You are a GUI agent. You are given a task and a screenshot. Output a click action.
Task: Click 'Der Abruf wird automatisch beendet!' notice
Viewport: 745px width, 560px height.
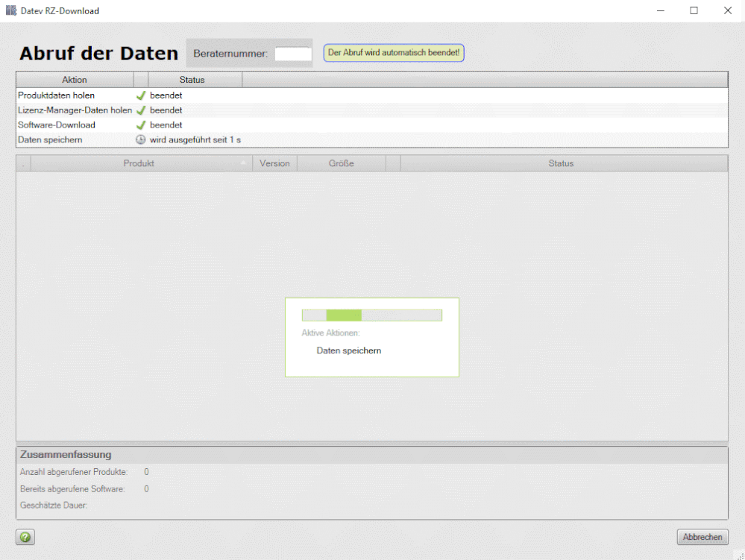point(394,53)
